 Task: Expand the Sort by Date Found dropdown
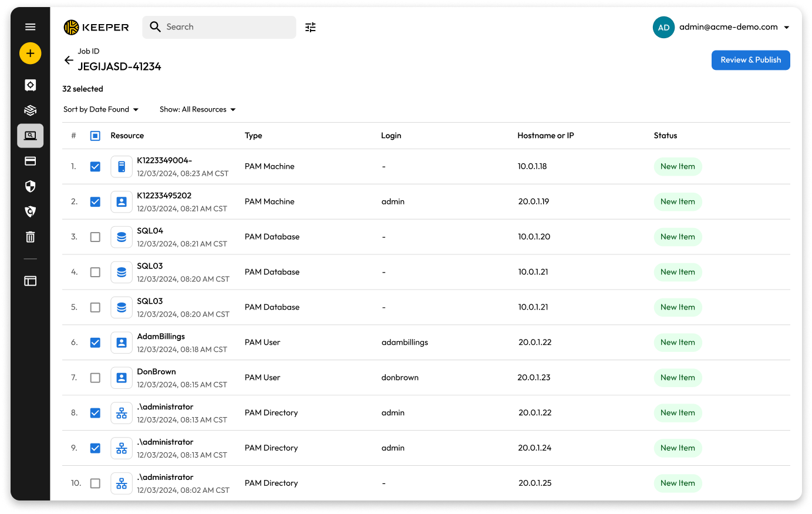tap(101, 110)
